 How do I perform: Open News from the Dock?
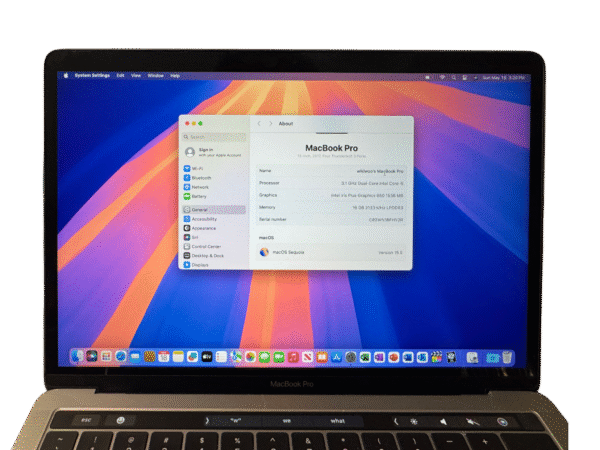[x=307, y=357]
